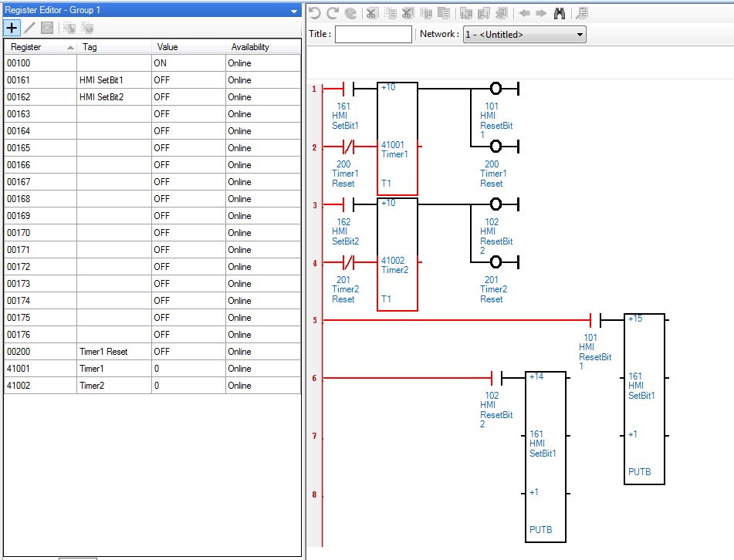
Task: Select the PUTB block with +15
Action: point(644,399)
